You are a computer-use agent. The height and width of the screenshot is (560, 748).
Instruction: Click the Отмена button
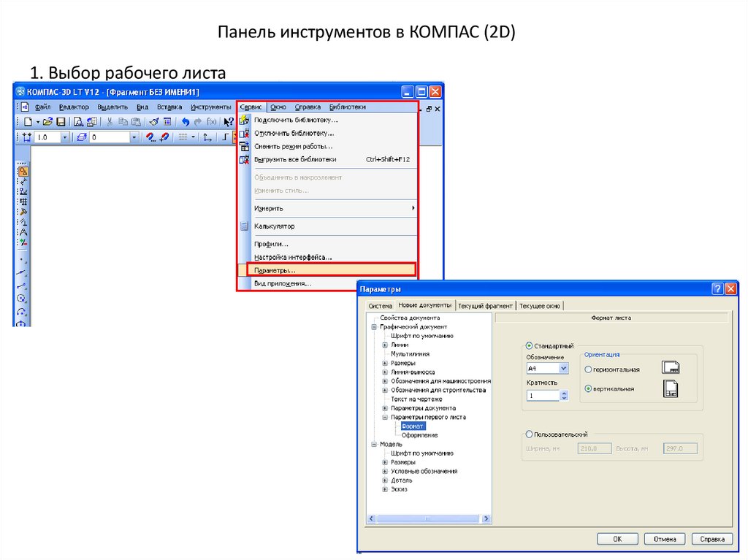(x=665, y=539)
